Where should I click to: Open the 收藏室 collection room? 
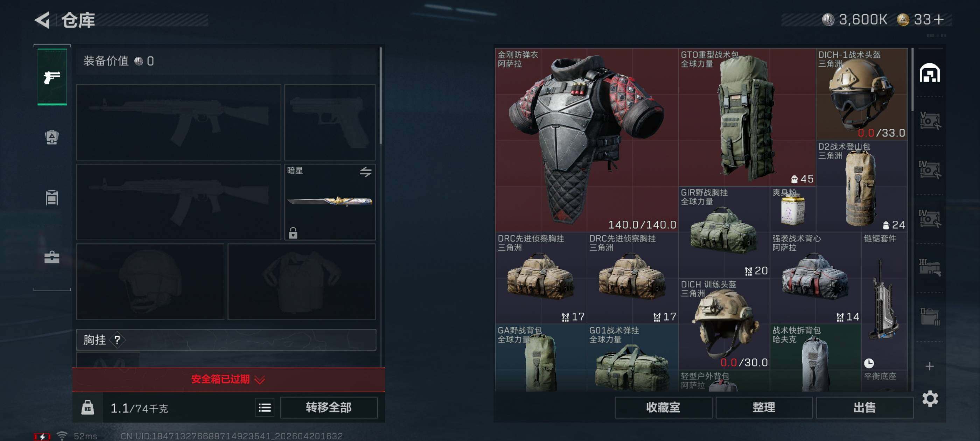[663, 407]
